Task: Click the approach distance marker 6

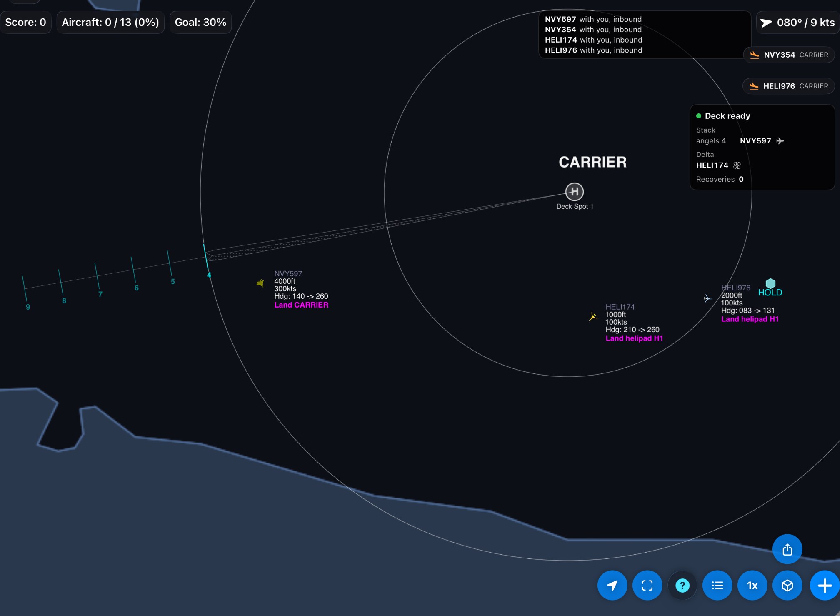Action: (x=136, y=288)
